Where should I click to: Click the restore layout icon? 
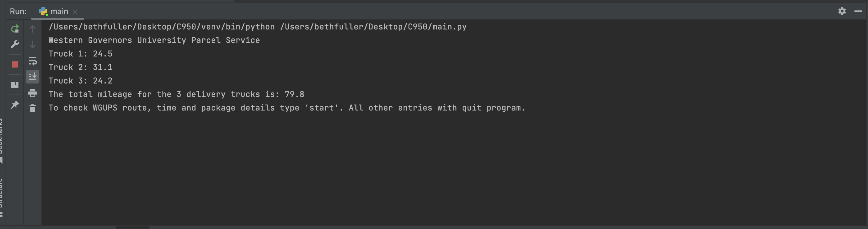(x=15, y=85)
